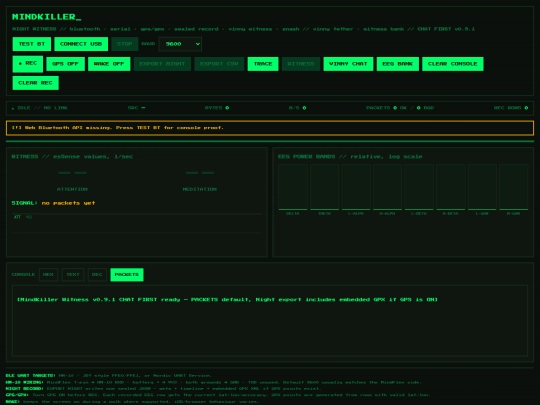
Task: Click the CLEAR REC button
Action: point(35,83)
